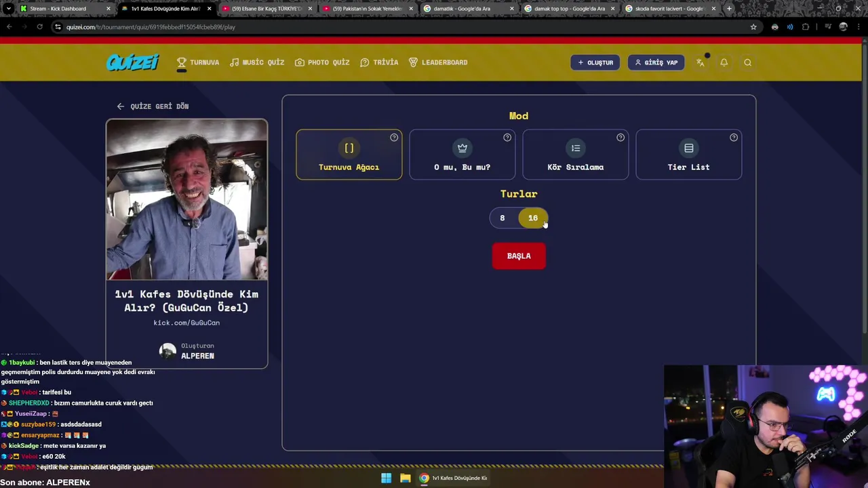
Task: Click help icon on Turnuva Ağacı card
Action: click(x=394, y=138)
